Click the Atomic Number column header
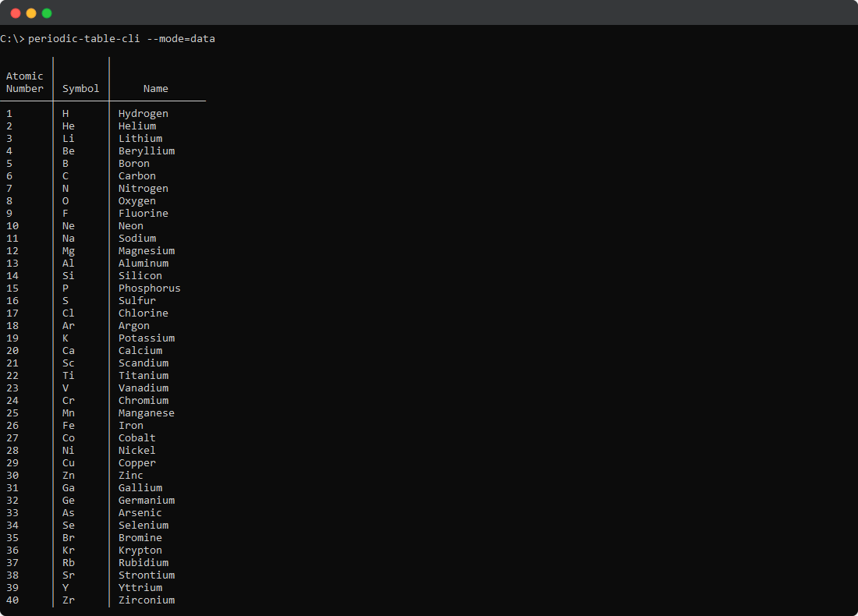Image resolution: width=858 pixels, height=616 pixels. tap(25, 82)
